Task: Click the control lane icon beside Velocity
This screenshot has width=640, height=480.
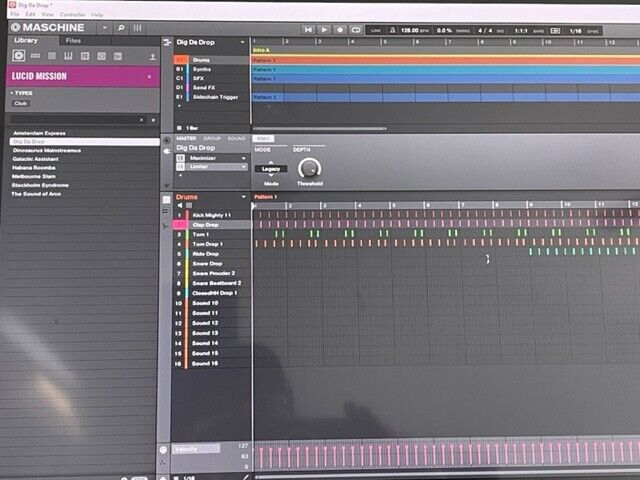Action: (163, 449)
